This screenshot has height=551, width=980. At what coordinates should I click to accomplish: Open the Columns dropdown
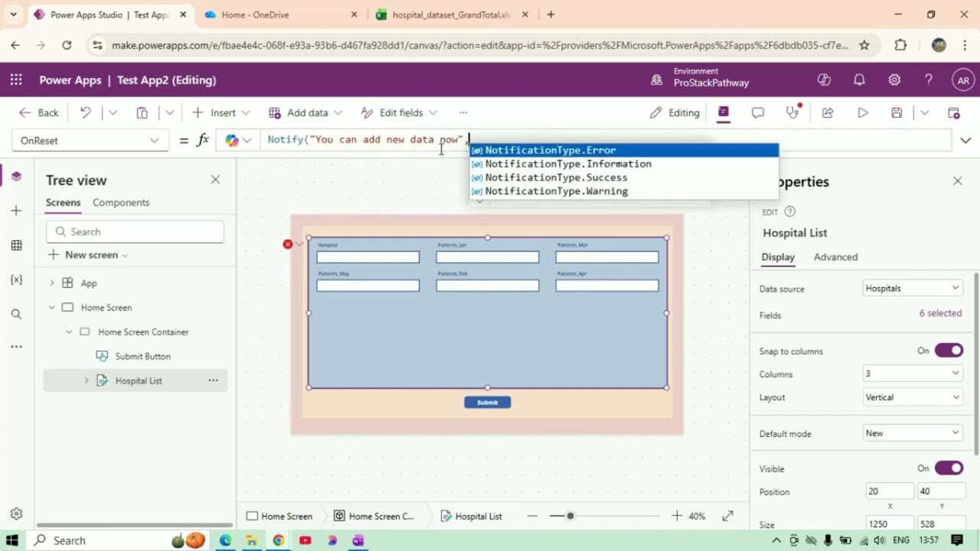tap(912, 373)
